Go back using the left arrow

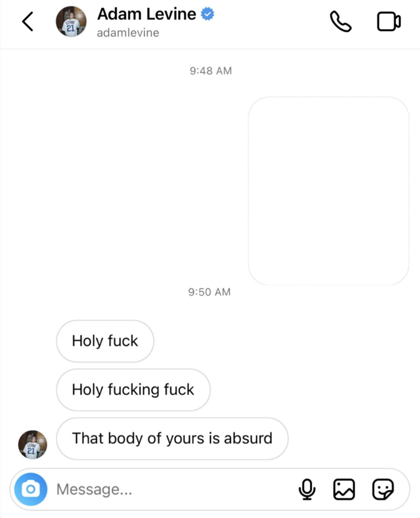28,22
